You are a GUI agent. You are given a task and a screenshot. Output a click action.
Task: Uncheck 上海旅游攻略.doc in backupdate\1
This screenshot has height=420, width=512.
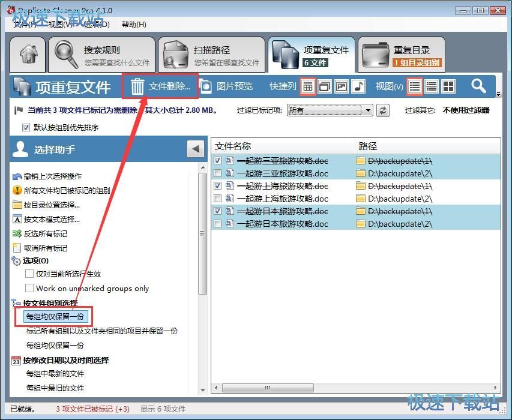coord(217,186)
